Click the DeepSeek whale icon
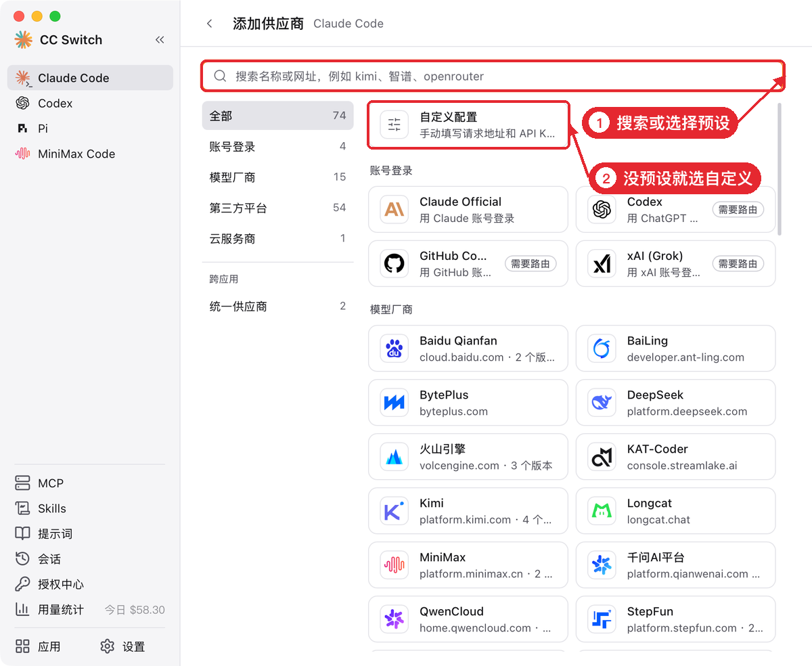The height and width of the screenshot is (666, 812). point(602,403)
